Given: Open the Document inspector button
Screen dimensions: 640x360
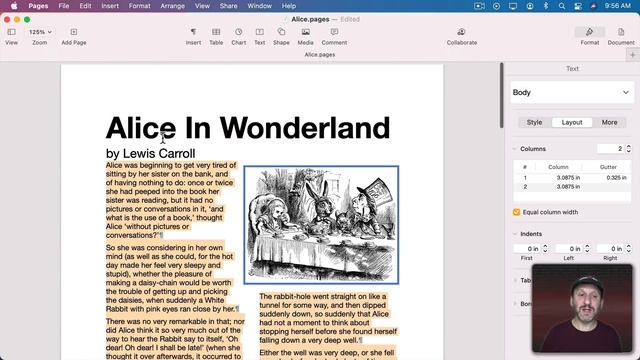Looking at the screenshot, I should click(621, 32).
